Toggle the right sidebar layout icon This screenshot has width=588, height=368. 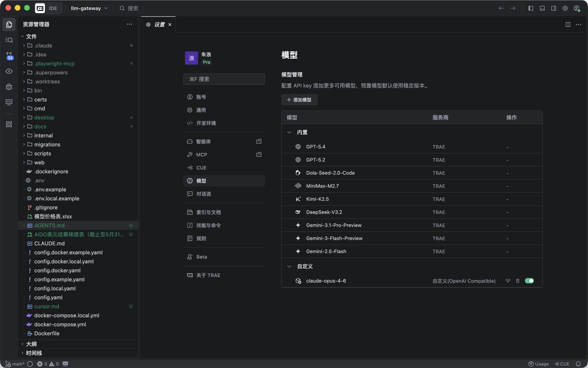coord(553,8)
